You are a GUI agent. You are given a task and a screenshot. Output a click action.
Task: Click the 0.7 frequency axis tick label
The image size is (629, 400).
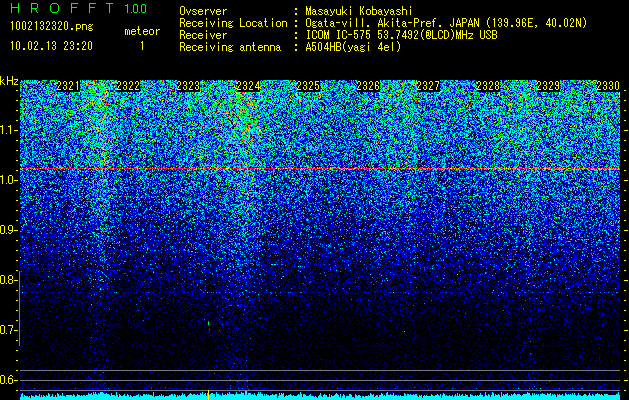coord(8,330)
